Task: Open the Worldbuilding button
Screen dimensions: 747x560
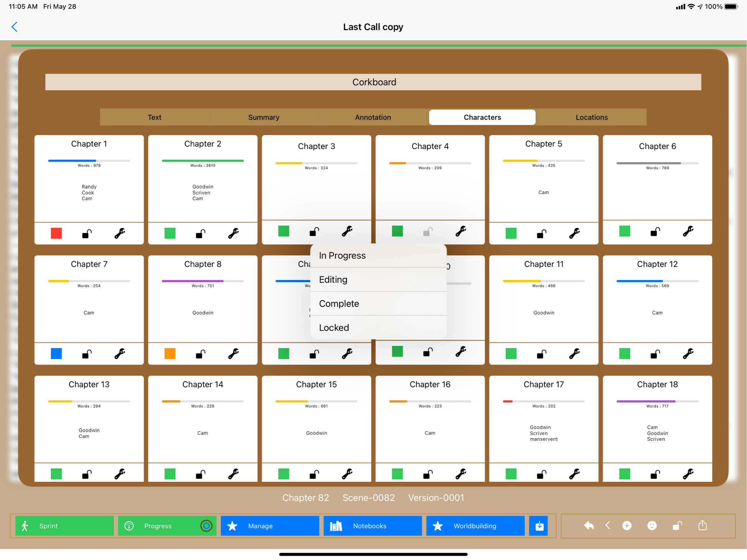Action: 475,526
